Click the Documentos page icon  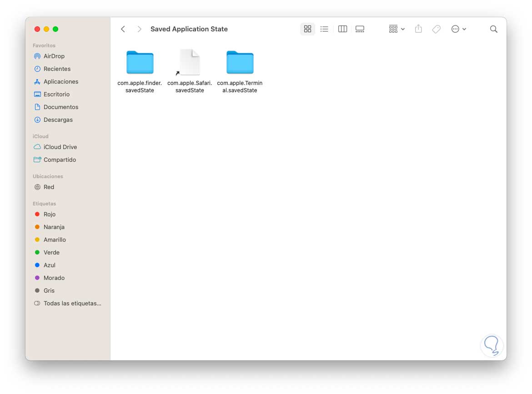click(x=37, y=107)
